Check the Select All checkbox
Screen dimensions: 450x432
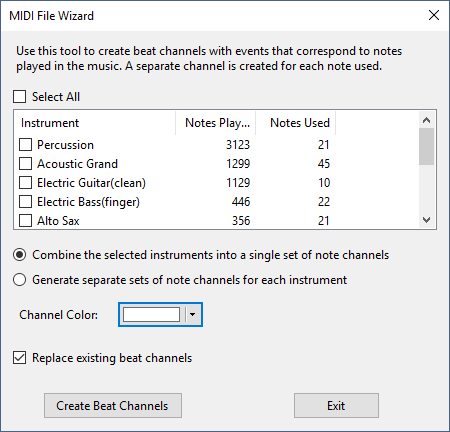coord(20,97)
